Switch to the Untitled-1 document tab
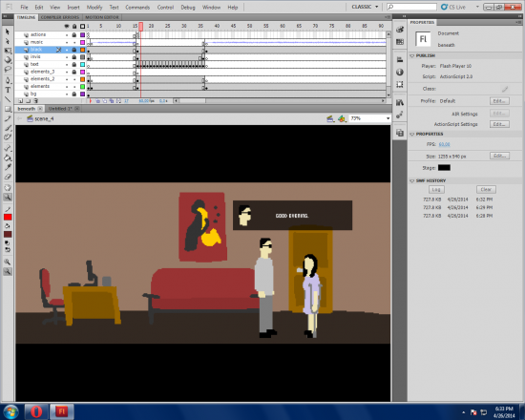This screenshot has width=525, height=420. [63, 109]
